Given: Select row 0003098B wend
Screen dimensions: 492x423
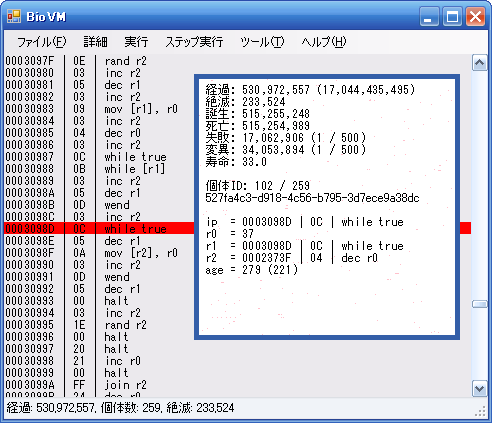Looking at the screenshot, I should pyautogui.click(x=99, y=205).
